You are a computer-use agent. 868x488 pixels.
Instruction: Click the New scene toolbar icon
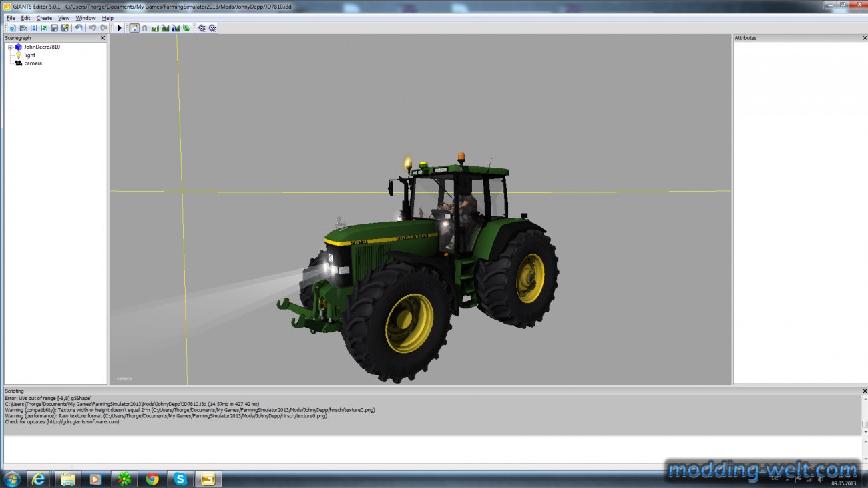click(13, 28)
